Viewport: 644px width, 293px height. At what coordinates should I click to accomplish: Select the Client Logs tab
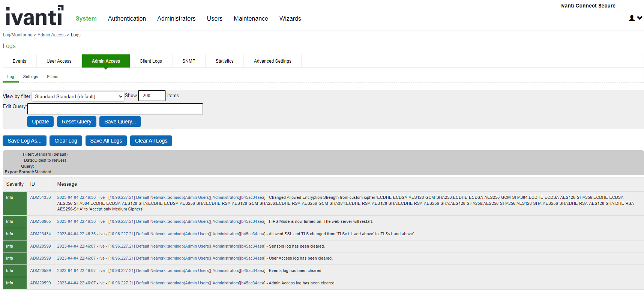[x=151, y=61]
